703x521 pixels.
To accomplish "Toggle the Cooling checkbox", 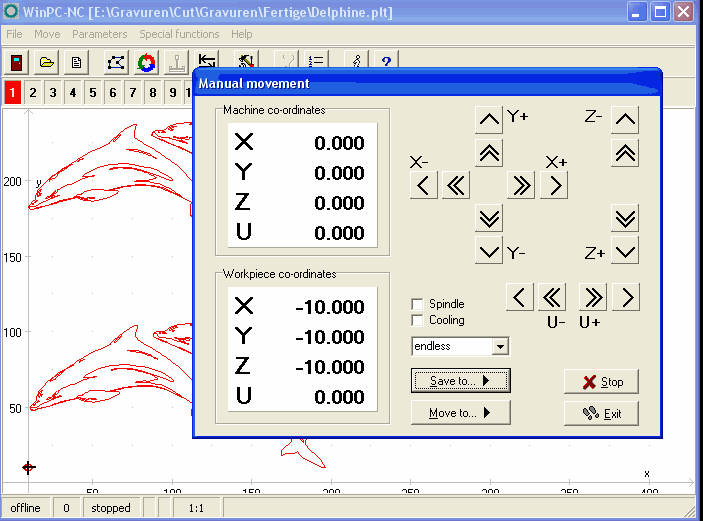I will click(418, 320).
